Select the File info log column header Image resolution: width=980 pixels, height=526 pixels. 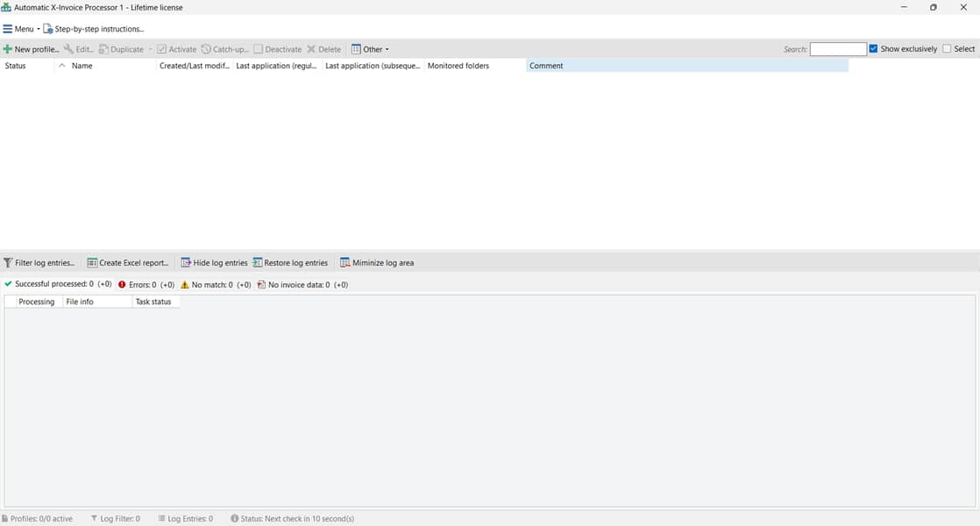click(97, 302)
